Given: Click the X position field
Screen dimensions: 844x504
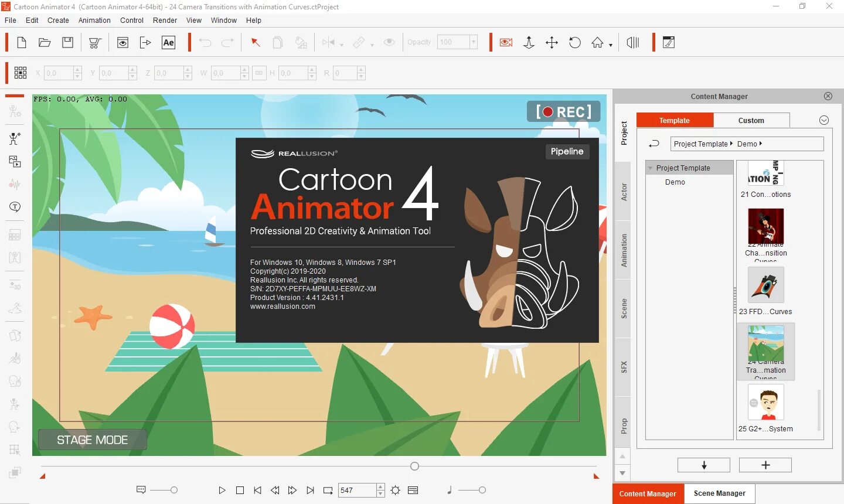Looking at the screenshot, I should click(59, 73).
